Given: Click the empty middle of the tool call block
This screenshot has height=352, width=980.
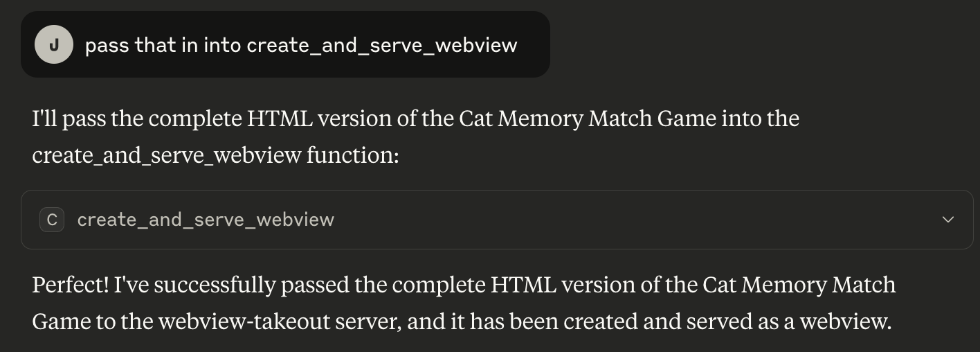Looking at the screenshot, I should click(x=623, y=220).
